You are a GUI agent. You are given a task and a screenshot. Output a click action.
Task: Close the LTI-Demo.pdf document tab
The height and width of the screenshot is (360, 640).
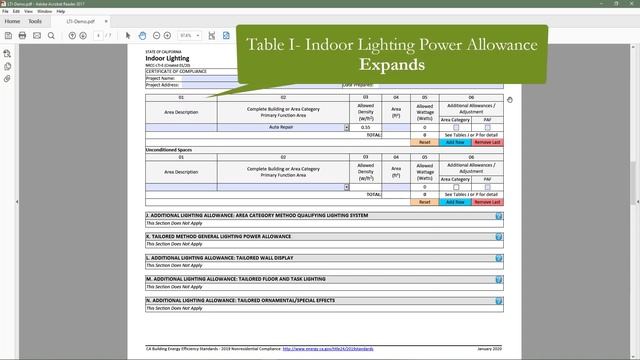point(106,21)
